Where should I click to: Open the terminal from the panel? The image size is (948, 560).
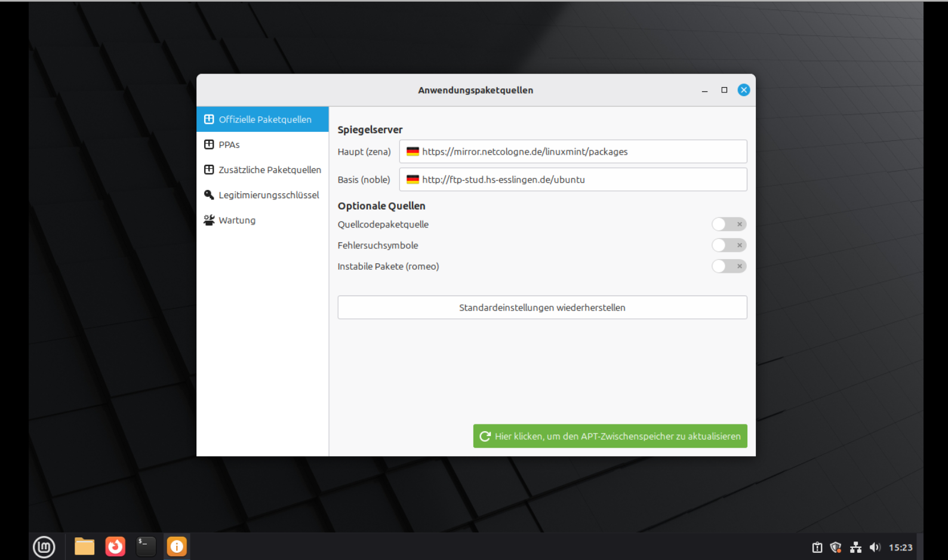pyautogui.click(x=146, y=547)
